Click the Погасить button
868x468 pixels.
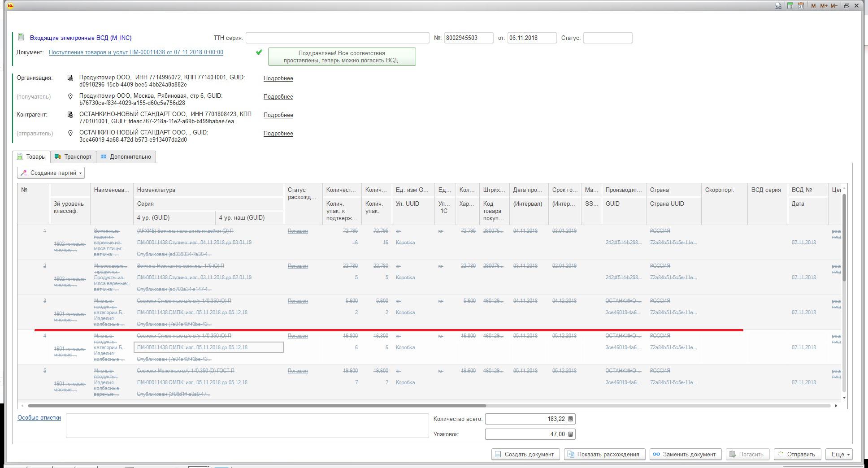tap(747, 454)
